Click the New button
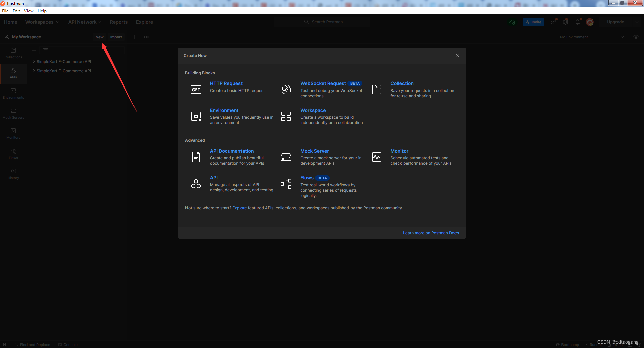Viewport: 644px width, 348px height. point(99,37)
